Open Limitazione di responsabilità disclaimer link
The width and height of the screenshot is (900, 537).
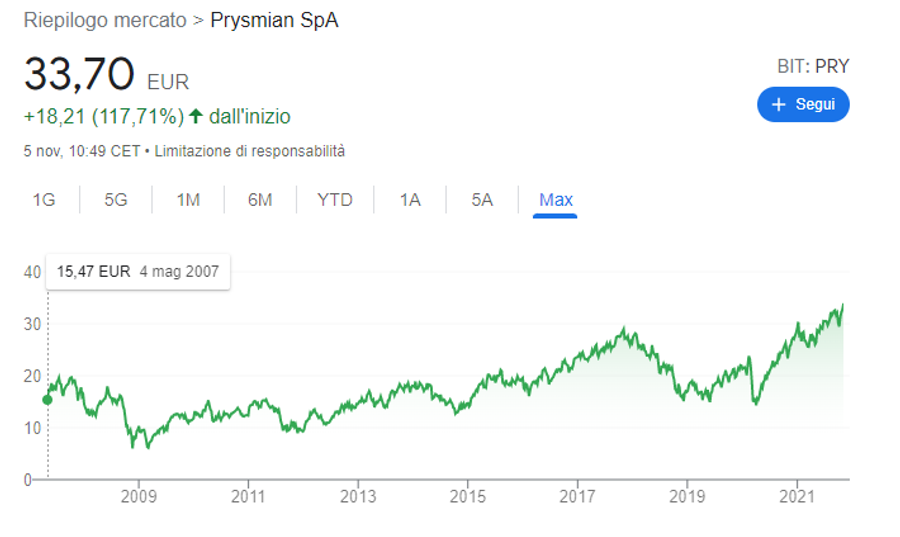click(250, 151)
